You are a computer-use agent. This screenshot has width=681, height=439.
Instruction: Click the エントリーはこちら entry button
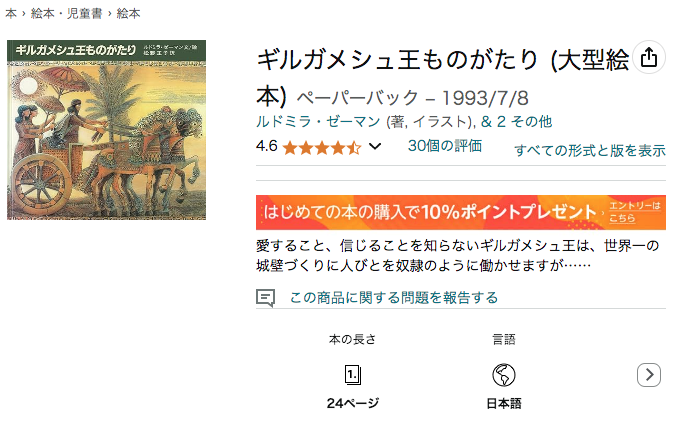[x=636, y=212]
